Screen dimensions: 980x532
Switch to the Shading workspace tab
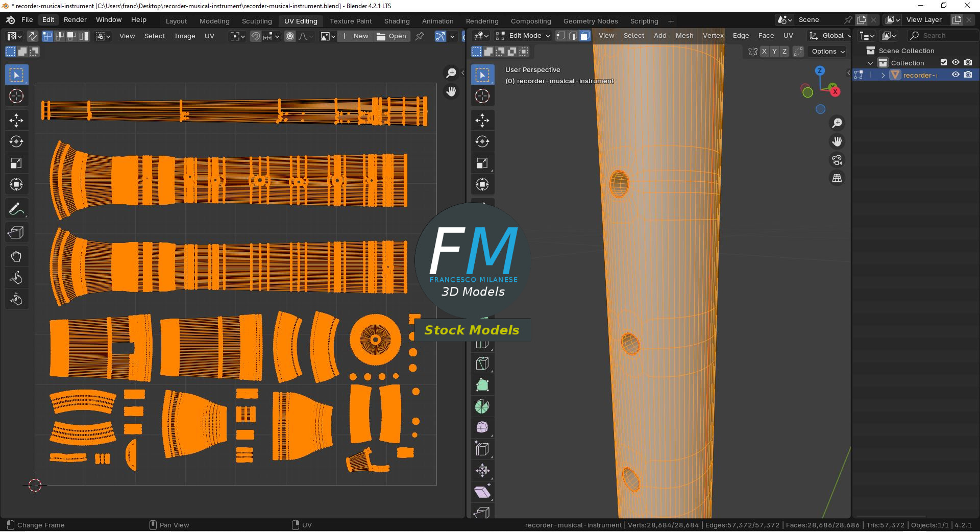pyautogui.click(x=397, y=21)
